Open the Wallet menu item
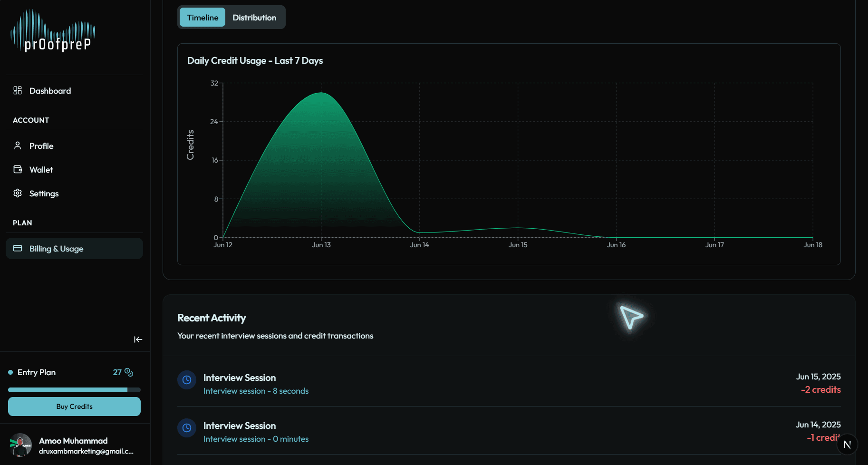 pyautogui.click(x=74, y=169)
